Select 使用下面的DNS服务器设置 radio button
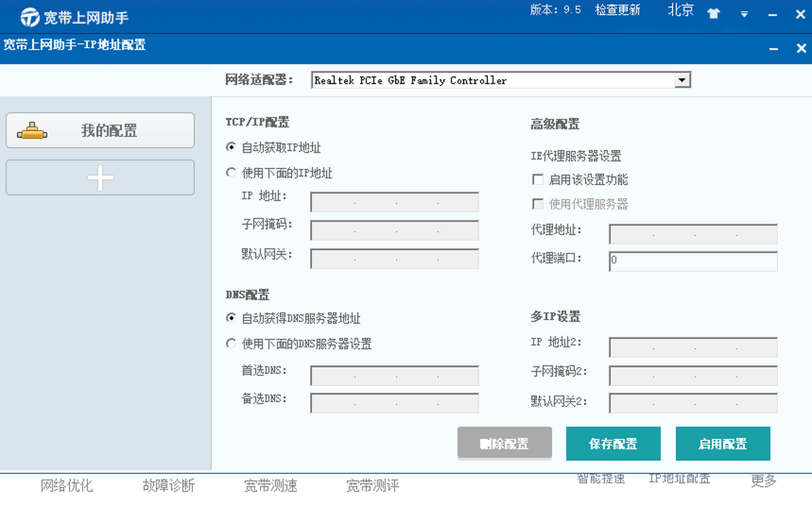The image size is (812, 505). coord(231,343)
